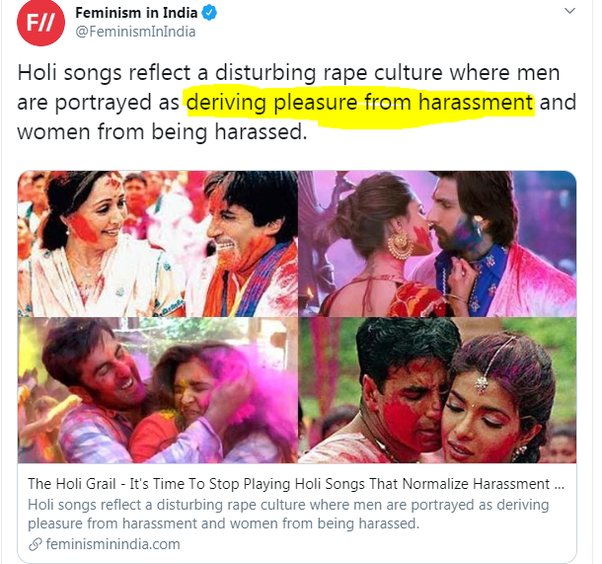The image size is (602, 564).
Task: View the top-right photo with large earring
Action: point(437,244)
